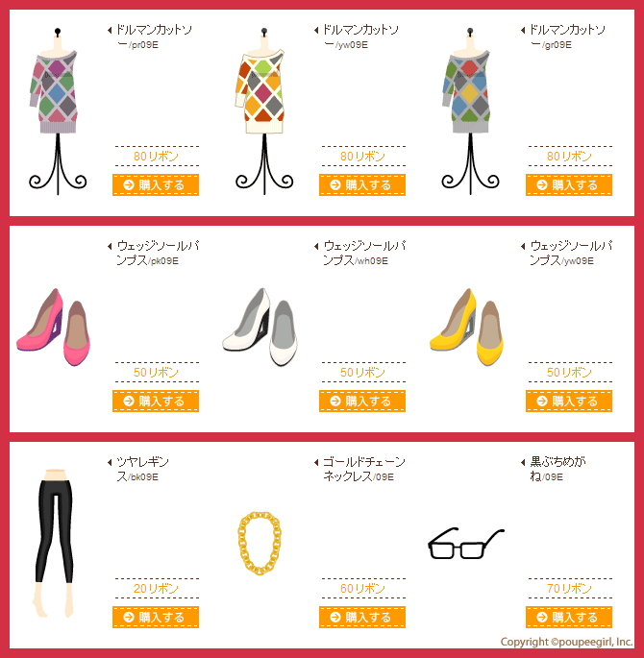Buy the gr09E dolman sweater

pos(569,184)
